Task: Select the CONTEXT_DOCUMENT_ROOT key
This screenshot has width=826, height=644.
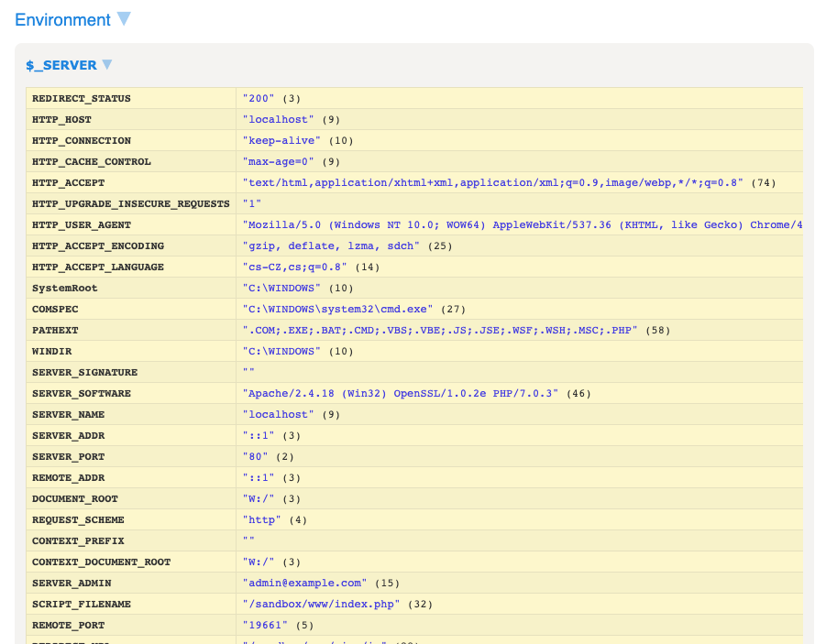Action: 101,562
